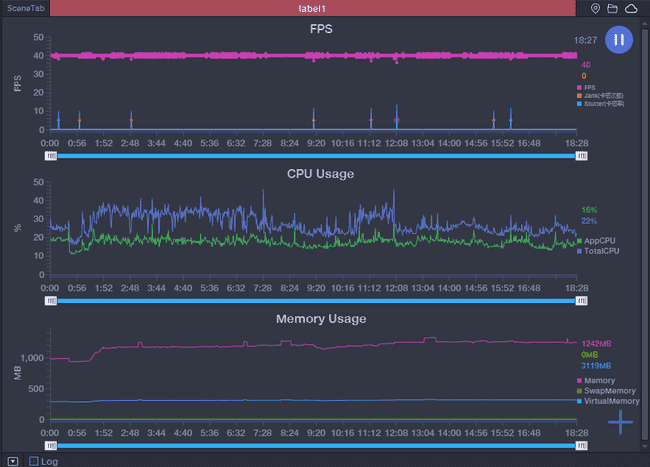Viewport: 650px width, 467px height.
Task: Click the blue plus icon
Action: (x=620, y=421)
